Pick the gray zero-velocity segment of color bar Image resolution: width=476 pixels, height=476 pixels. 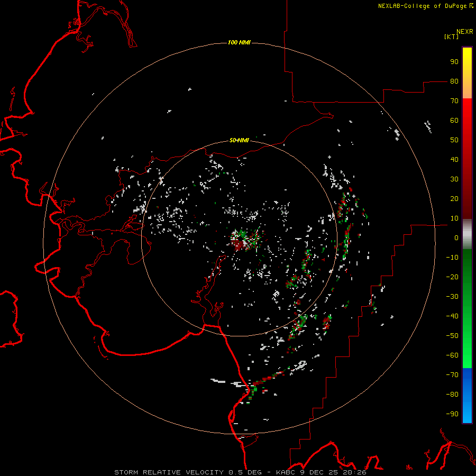(x=467, y=234)
